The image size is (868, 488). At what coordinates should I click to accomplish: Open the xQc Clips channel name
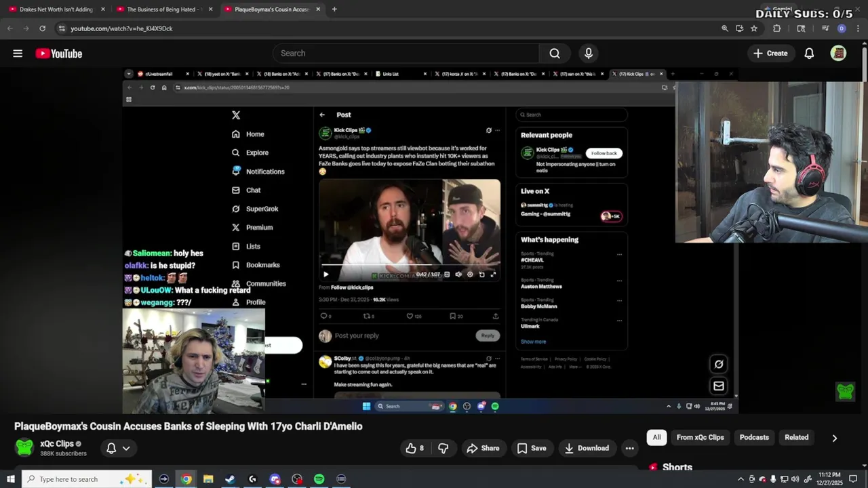(x=57, y=444)
